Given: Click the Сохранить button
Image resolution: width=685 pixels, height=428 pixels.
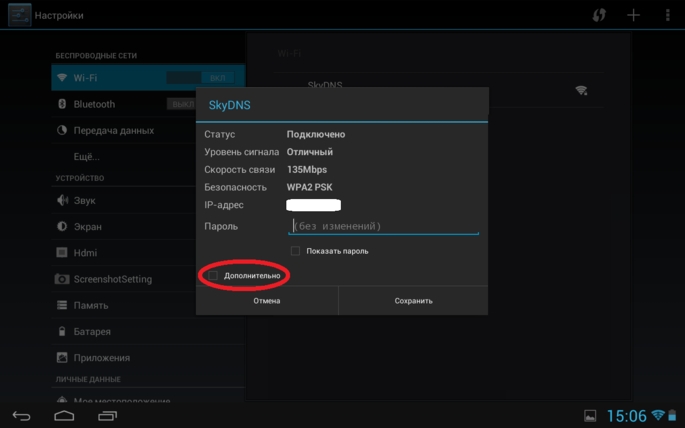Looking at the screenshot, I should 413,300.
